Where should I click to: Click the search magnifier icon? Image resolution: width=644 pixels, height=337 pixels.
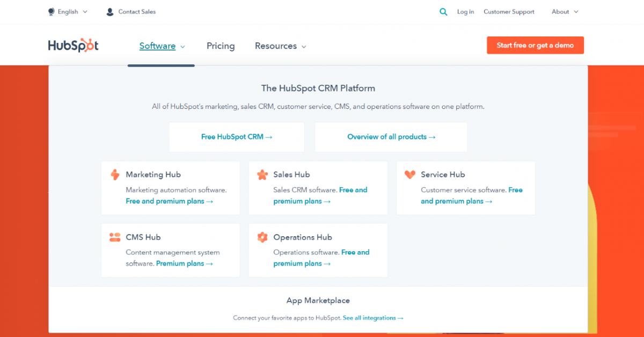tap(443, 11)
